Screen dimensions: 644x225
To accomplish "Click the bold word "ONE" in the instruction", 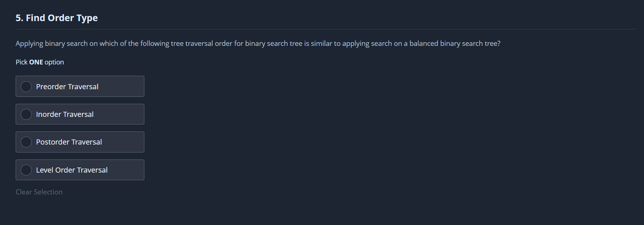I will pyautogui.click(x=36, y=62).
